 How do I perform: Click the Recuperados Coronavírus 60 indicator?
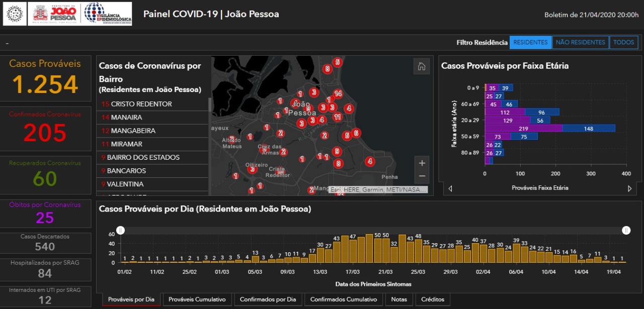[x=45, y=174]
